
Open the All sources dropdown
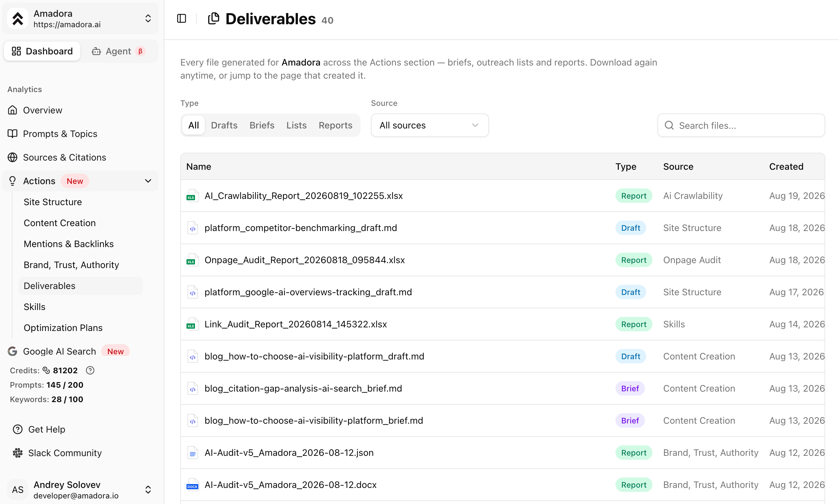(429, 125)
